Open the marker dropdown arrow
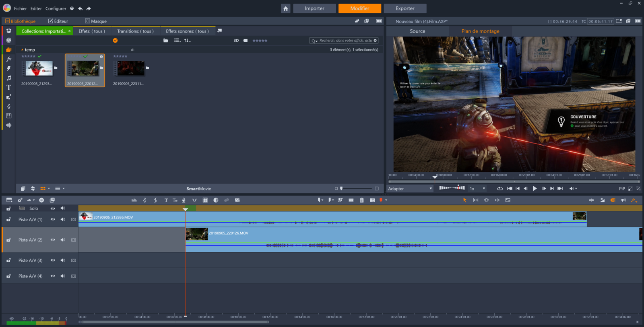The width and height of the screenshot is (644, 327). click(x=386, y=200)
